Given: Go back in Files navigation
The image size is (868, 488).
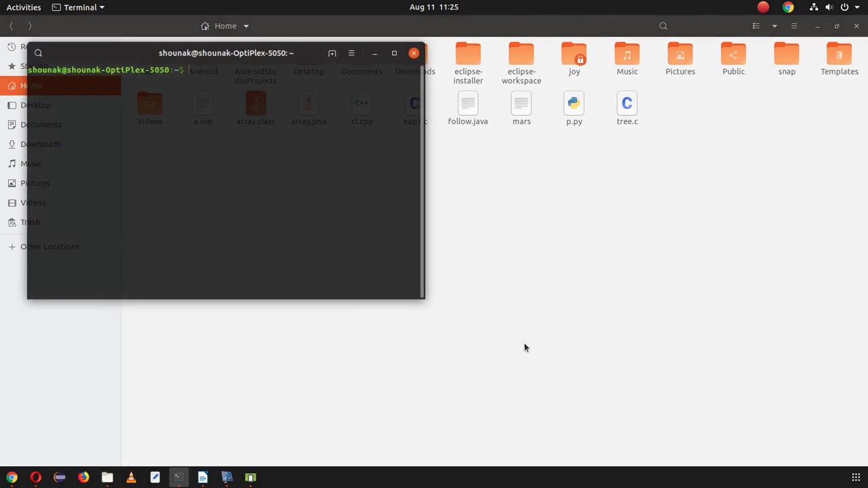Looking at the screenshot, I should pyautogui.click(x=12, y=26).
